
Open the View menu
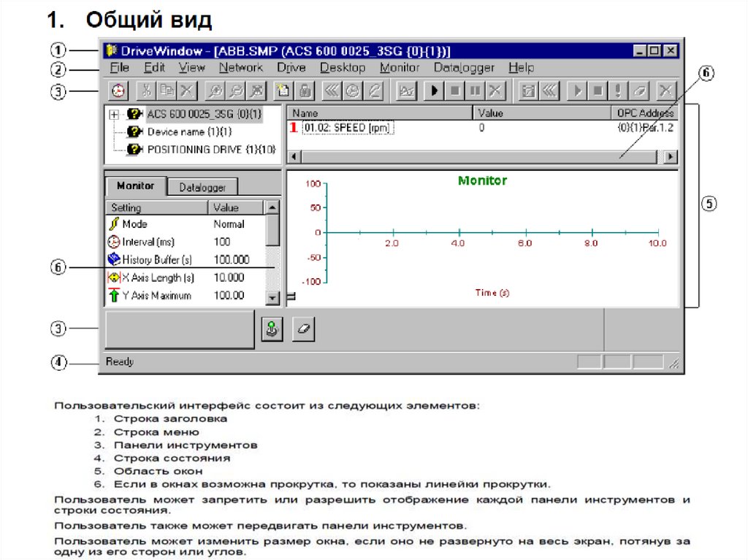tap(192, 68)
